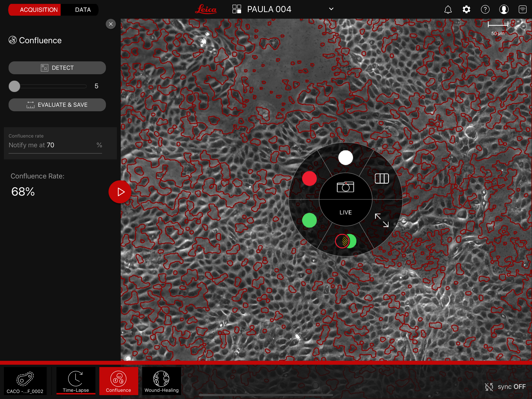The image size is (532, 399).
Task: Open the Wound-Healing tab
Action: click(x=162, y=381)
